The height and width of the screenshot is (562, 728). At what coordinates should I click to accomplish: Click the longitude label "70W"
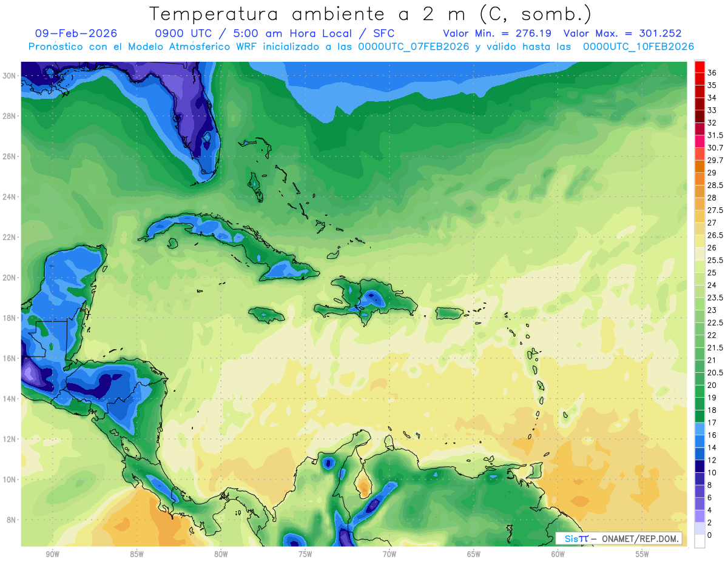389,554
